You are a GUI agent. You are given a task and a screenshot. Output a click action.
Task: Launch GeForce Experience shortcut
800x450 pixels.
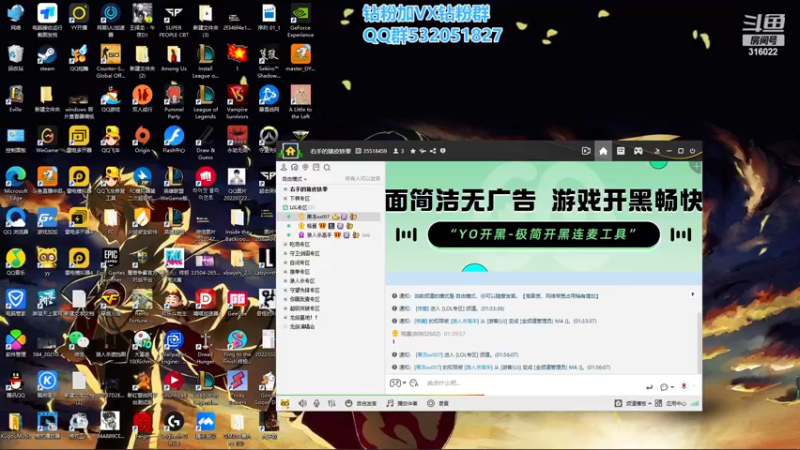coord(300,20)
